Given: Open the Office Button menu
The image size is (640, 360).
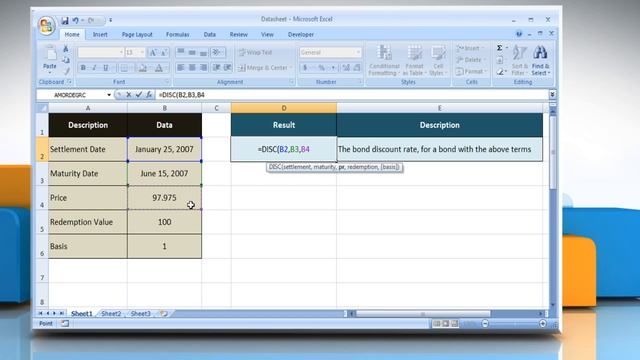Looking at the screenshot, I should pyautogui.click(x=46, y=25).
